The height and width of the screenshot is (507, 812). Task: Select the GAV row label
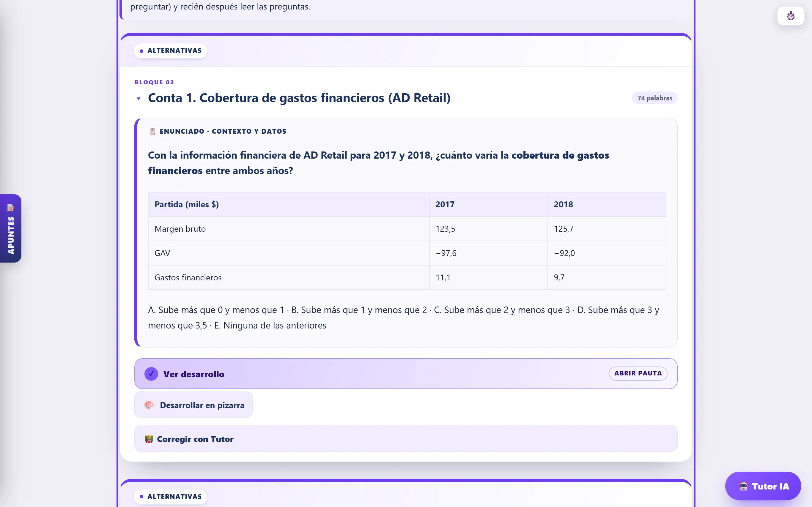point(162,253)
